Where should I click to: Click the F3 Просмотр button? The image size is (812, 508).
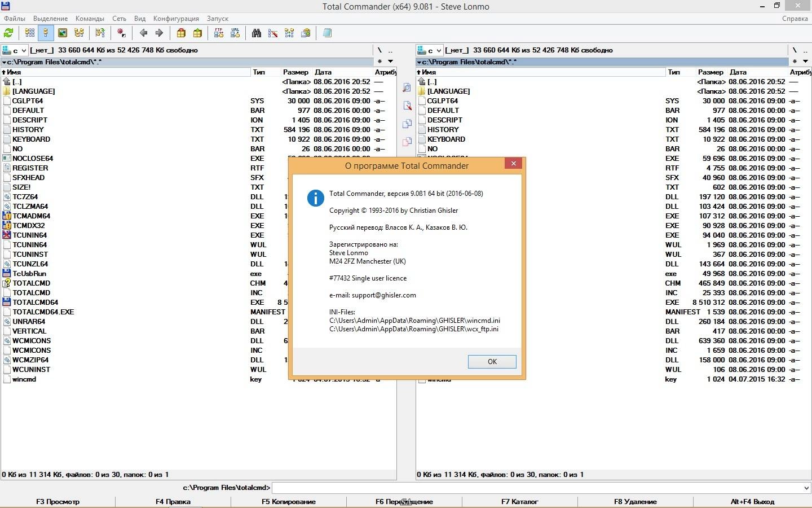tap(58, 501)
